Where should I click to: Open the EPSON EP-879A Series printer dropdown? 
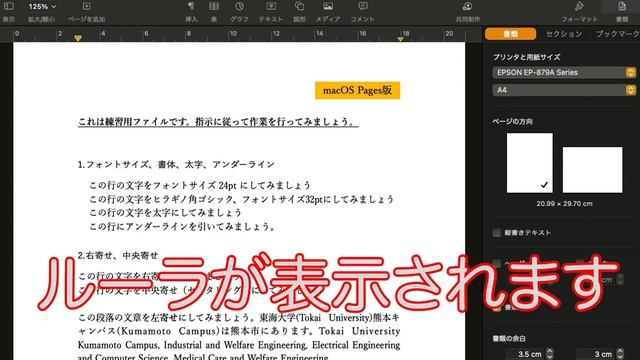point(564,72)
